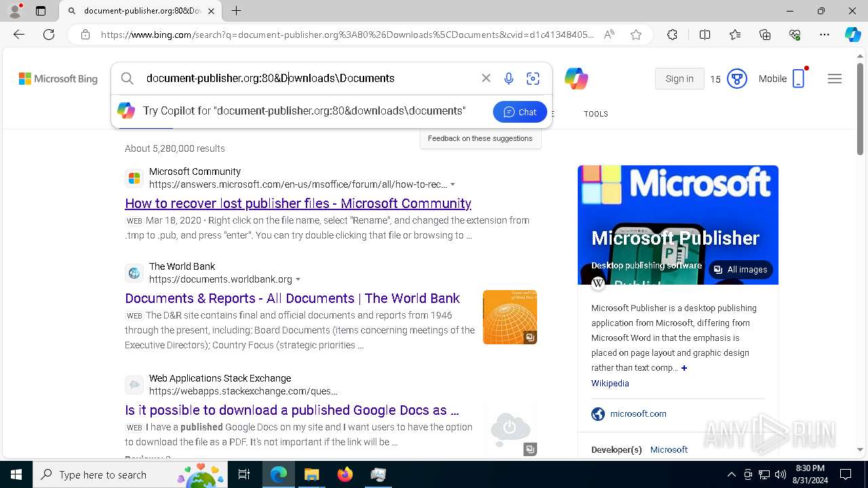This screenshot has height=488, width=868.
Task: Open Edge Settings and more menu
Action: 825,35
